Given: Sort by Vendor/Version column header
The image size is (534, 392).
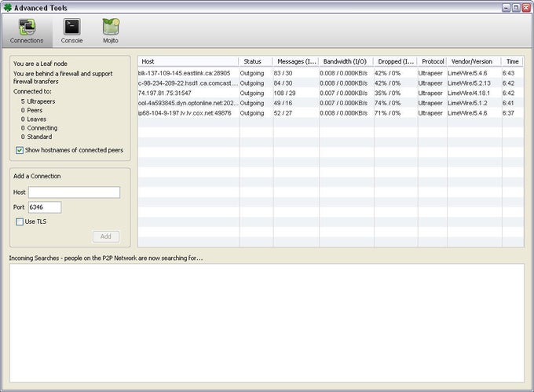Looking at the screenshot, I should tap(474, 61).
